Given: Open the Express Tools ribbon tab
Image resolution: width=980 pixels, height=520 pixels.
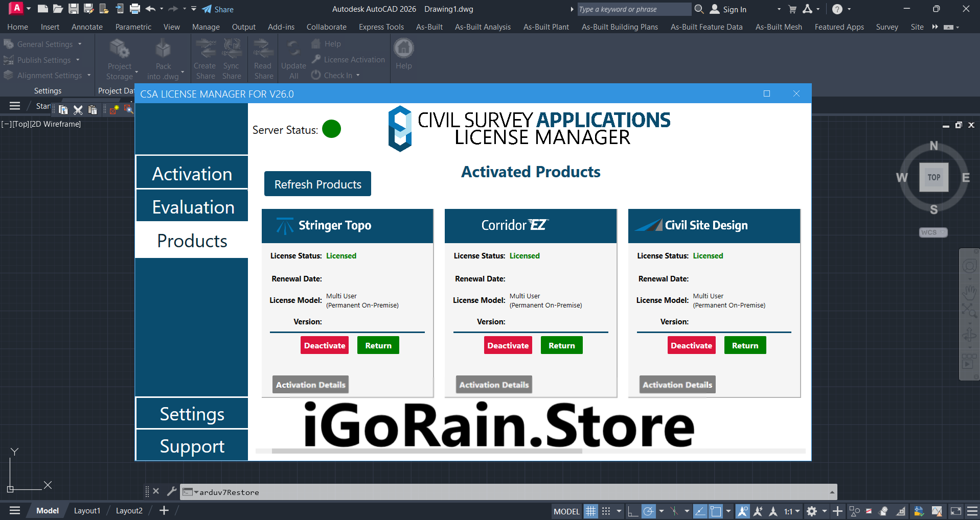Looking at the screenshot, I should coord(381,27).
